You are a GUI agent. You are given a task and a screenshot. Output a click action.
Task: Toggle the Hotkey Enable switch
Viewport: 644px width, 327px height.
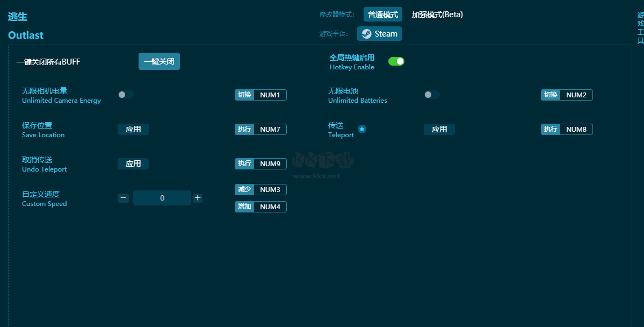tap(396, 61)
